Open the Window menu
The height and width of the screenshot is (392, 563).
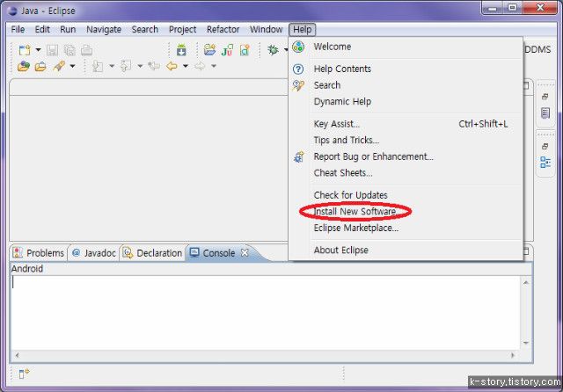click(x=266, y=29)
